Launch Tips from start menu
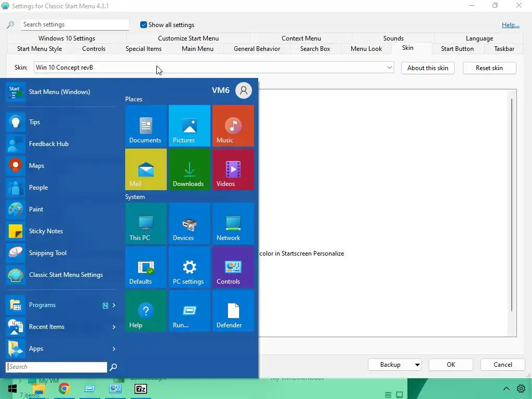Screen dimensions: 532x399 [x=61, y=122]
